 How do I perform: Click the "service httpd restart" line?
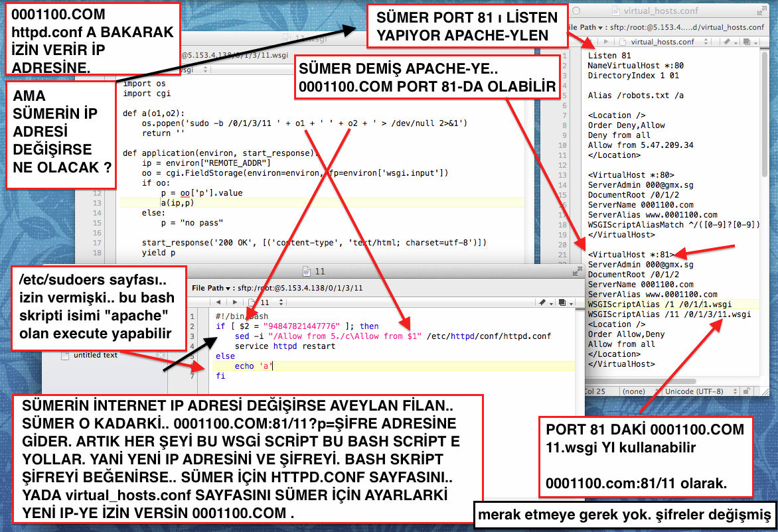click(x=285, y=346)
